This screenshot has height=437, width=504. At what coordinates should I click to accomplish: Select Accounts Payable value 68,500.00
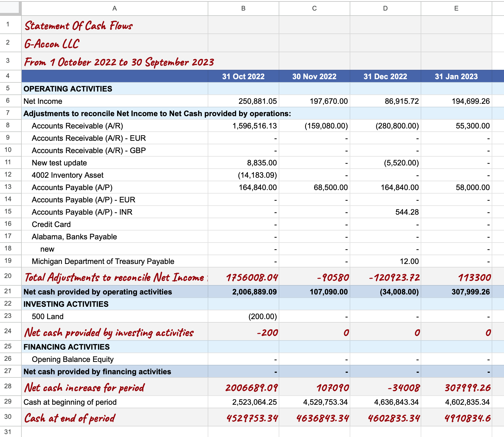pyautogui.click(x=314, y=187)
